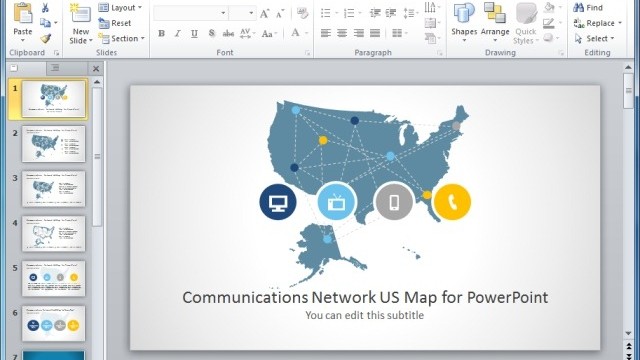This screenshot has width=640, height=360.
Task: Close the slide thumbnail pane
Action: click(96, 69)
